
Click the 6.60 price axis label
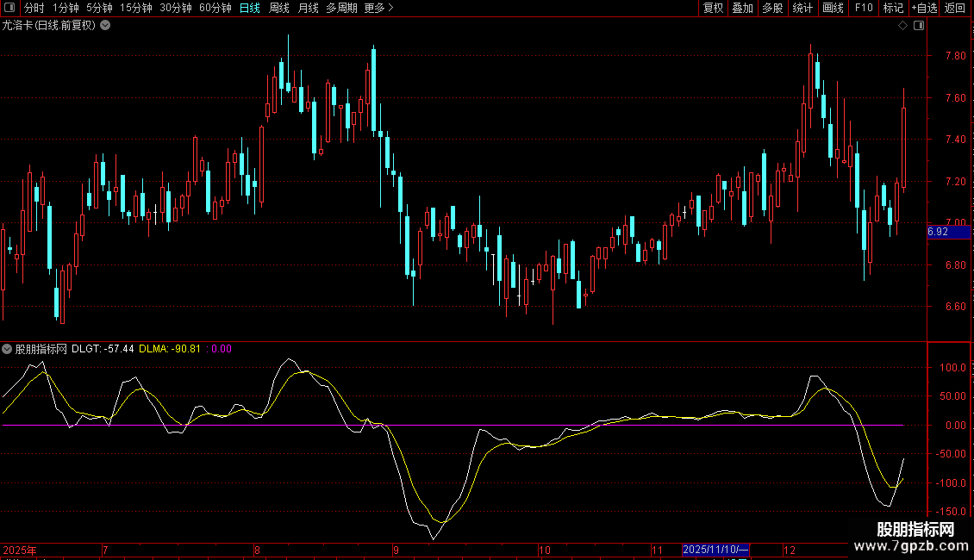(955, 307)
